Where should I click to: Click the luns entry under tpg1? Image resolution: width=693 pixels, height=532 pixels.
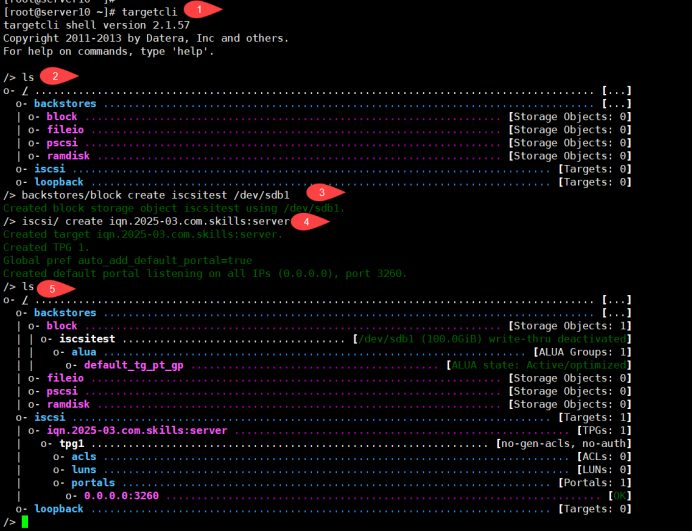[84, 469]
